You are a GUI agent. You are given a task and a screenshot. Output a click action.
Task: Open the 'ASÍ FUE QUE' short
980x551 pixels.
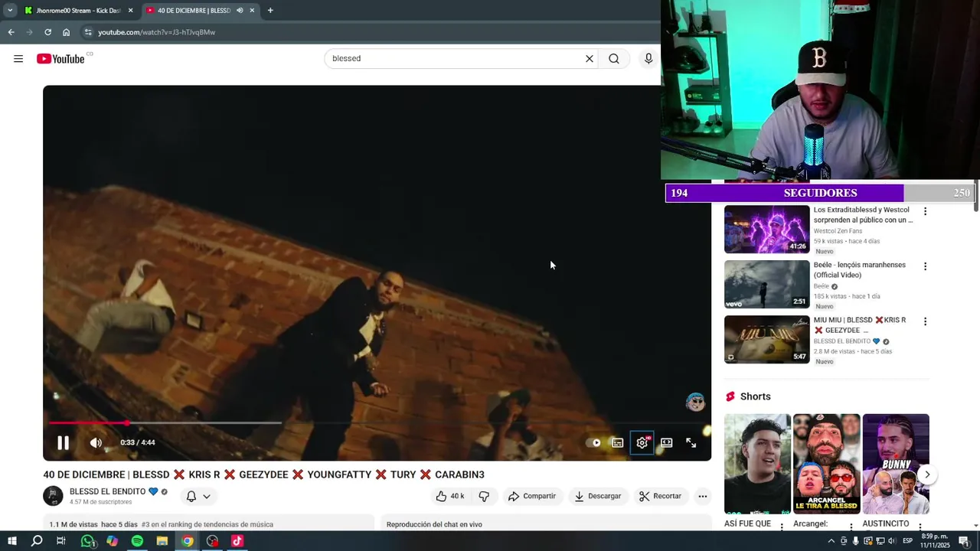(x=757, y=464)
